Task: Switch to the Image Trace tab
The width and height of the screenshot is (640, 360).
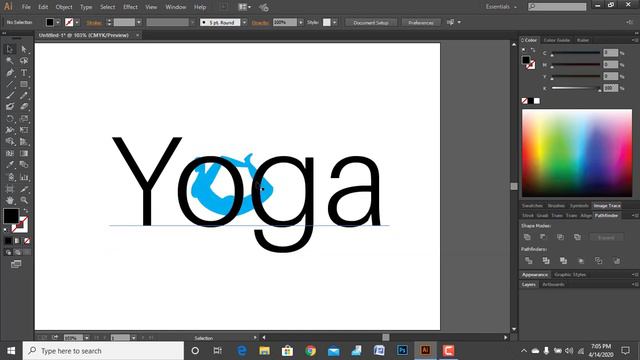Action: (x=607, y=205)
